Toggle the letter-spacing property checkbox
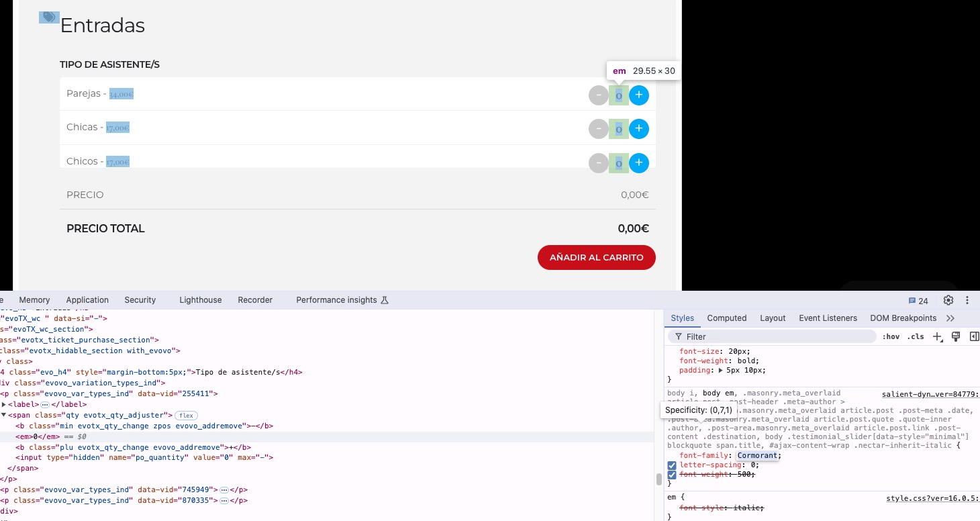Viewport: 980px width, 521px height. (672, 465)
